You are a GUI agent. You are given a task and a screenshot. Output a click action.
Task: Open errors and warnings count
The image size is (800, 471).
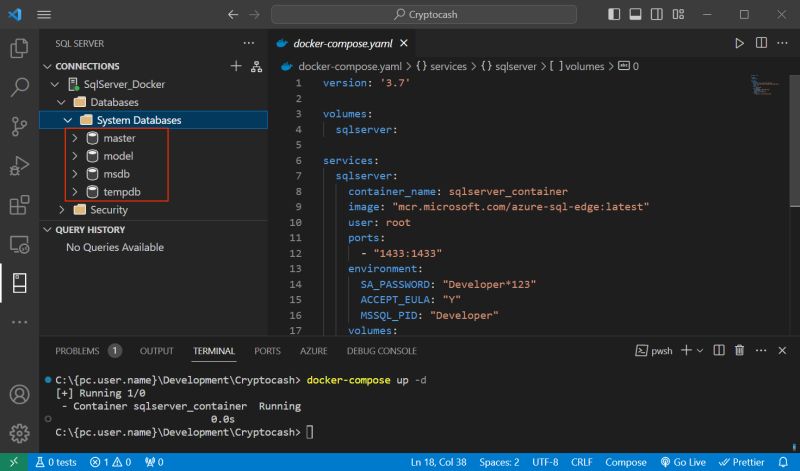[111, 462]
